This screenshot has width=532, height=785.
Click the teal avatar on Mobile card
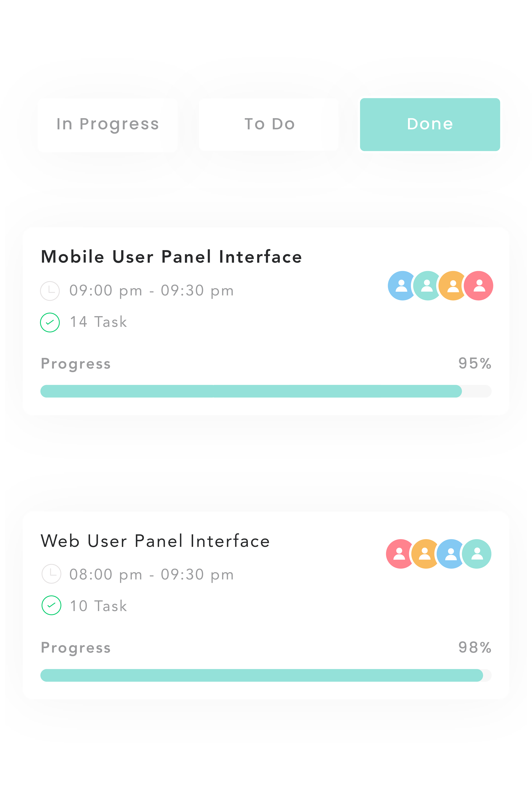point(427,286)
